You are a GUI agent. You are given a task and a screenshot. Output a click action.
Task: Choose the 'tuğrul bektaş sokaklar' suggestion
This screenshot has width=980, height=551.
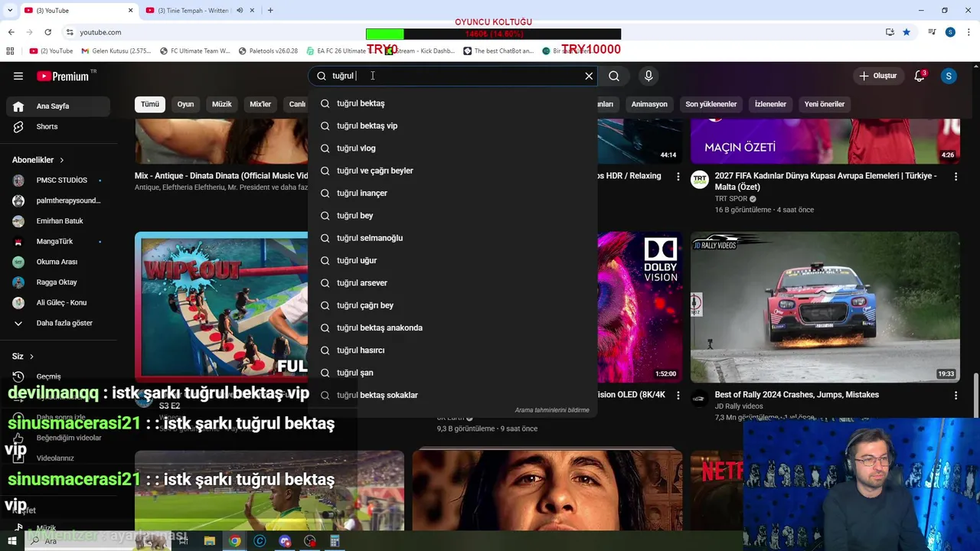click(452, 395)
